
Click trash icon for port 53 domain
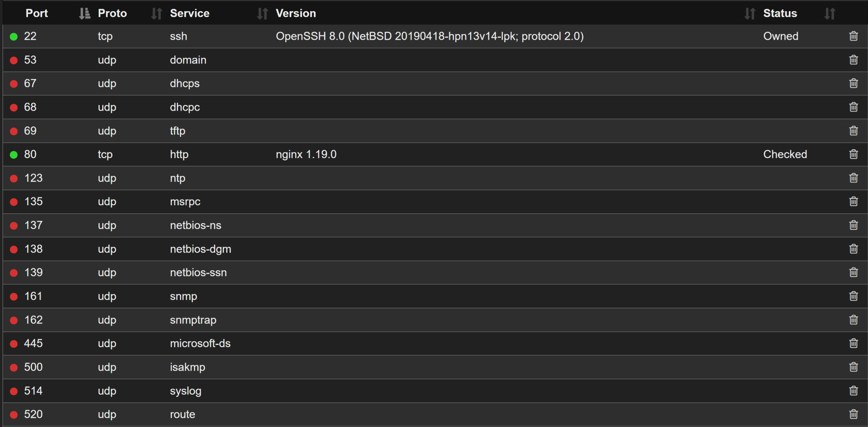pyautogui.click(x=853, y=60)
